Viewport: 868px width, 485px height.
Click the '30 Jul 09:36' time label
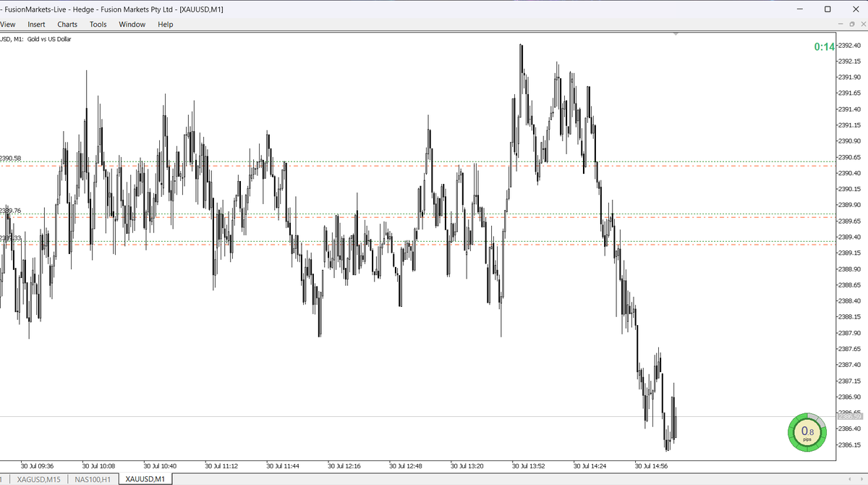(x=38, y=466)
